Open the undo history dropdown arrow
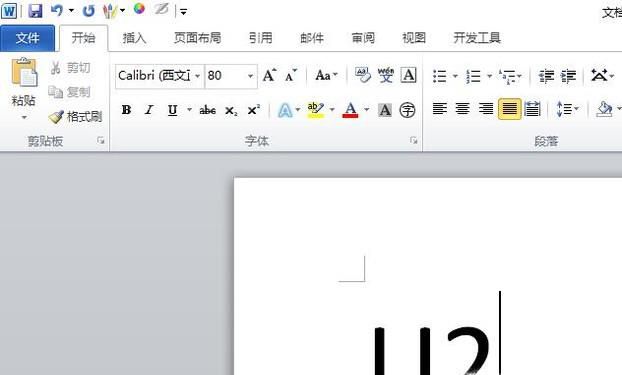This screenshot has width=622, height=375. pos(71,11)
